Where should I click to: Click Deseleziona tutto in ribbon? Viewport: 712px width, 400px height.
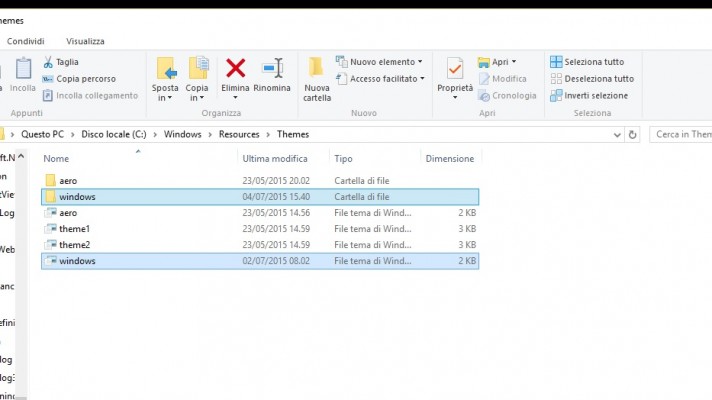[598, 79]
